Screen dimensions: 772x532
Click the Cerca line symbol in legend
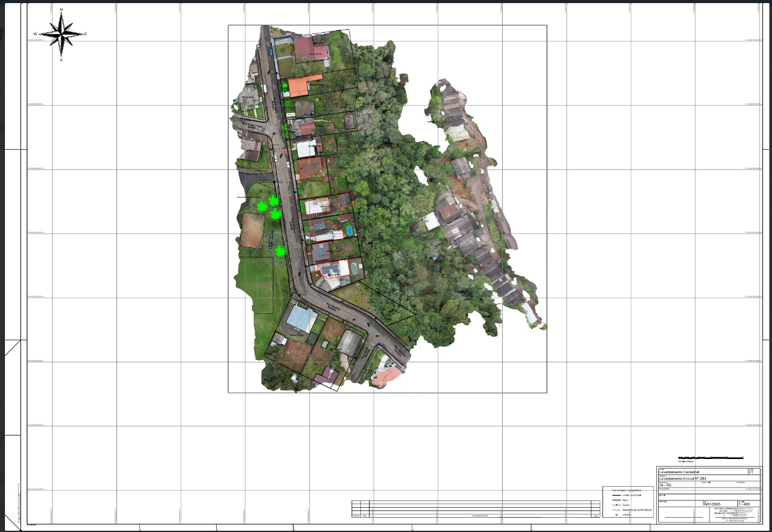[617, 505]
